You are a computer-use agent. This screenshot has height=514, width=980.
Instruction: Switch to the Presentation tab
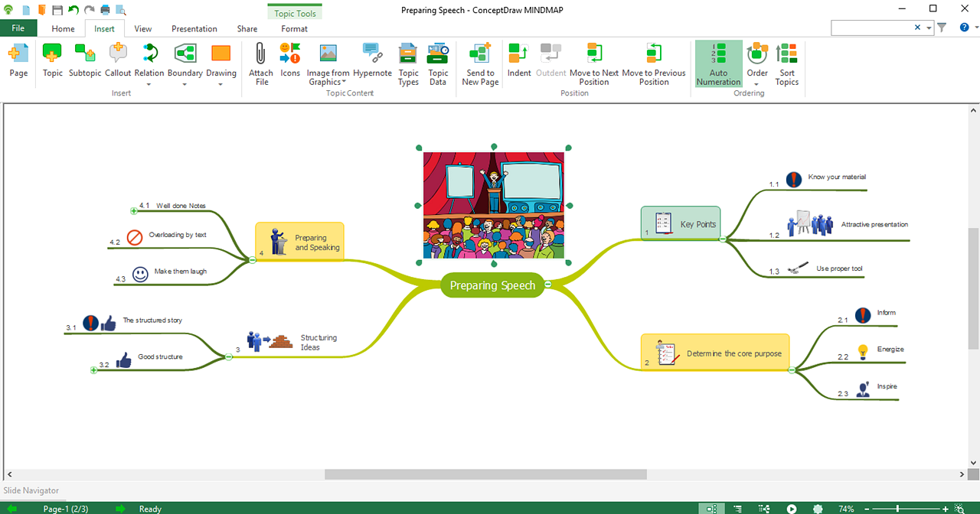coord(194,29)
